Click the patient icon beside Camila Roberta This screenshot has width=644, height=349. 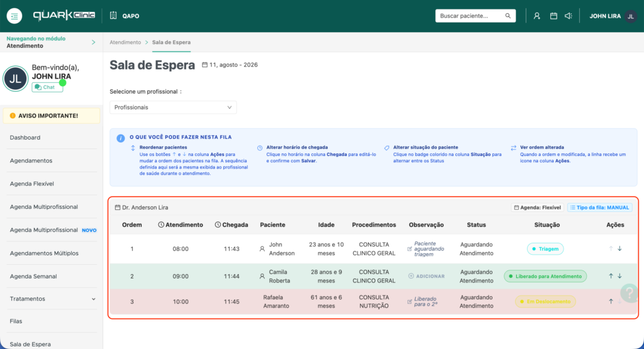click(262, 276)
